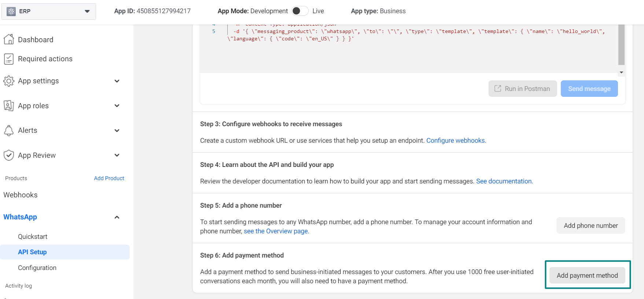The image size is (644, 299).
Task: Open the Configure webhooks link
Action: click(456, 141)
